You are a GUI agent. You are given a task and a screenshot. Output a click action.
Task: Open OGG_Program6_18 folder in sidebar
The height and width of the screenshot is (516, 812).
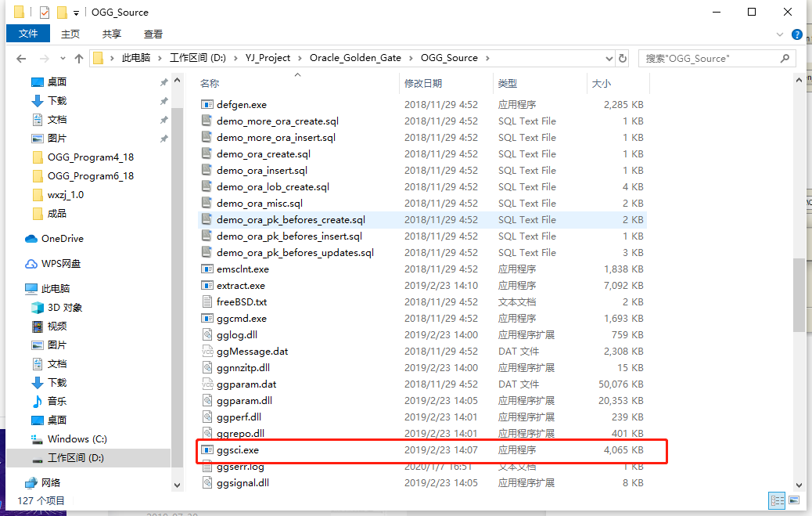pos(90,176)
